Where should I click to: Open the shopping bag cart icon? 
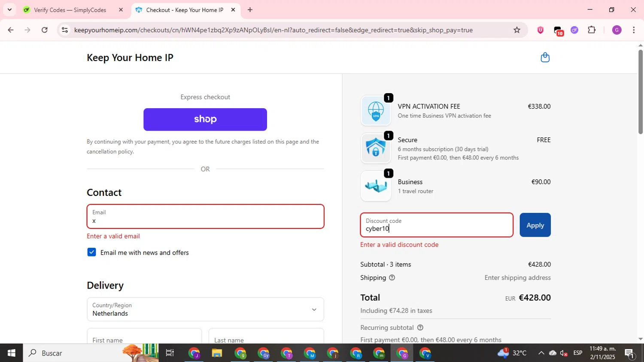click(x=545, y=57)
